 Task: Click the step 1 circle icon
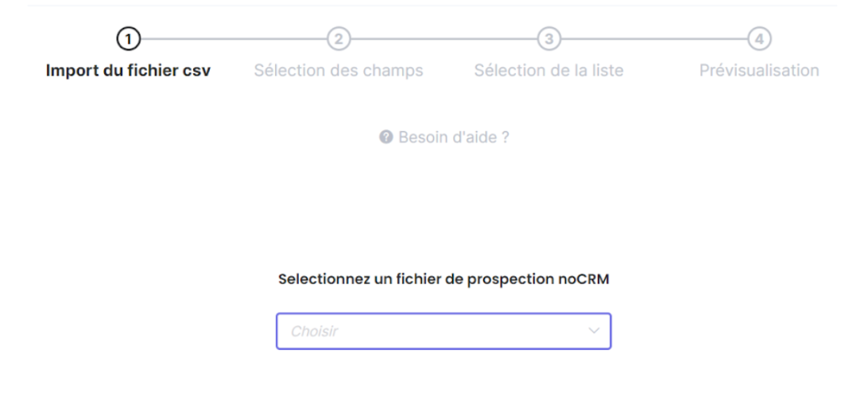(x=129, y=39)
